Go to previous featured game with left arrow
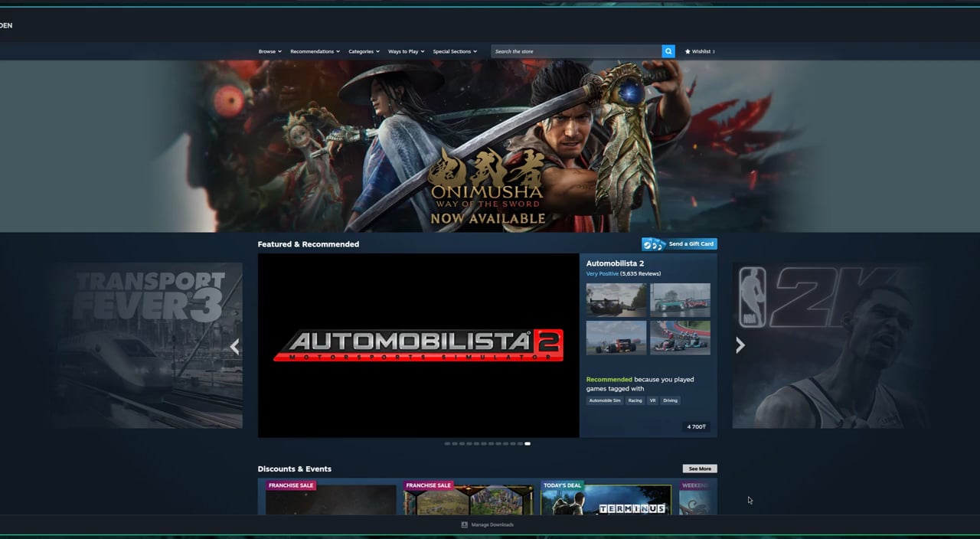 point(235,346)
